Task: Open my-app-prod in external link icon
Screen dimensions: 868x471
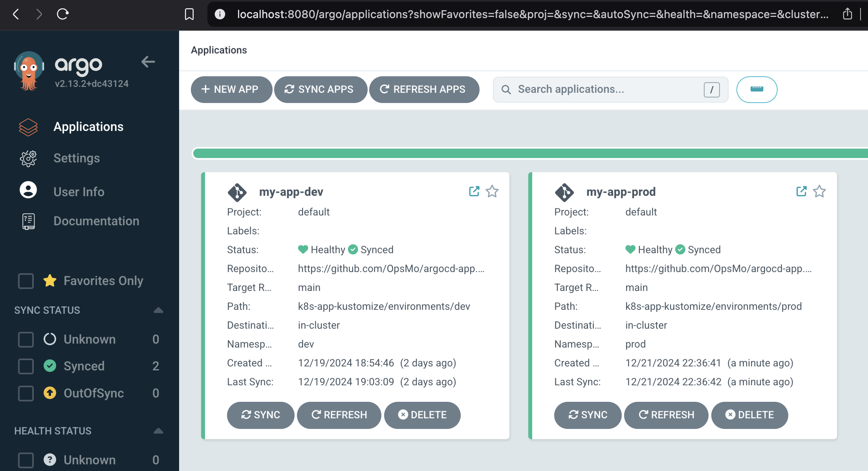Action: (801, 191)
